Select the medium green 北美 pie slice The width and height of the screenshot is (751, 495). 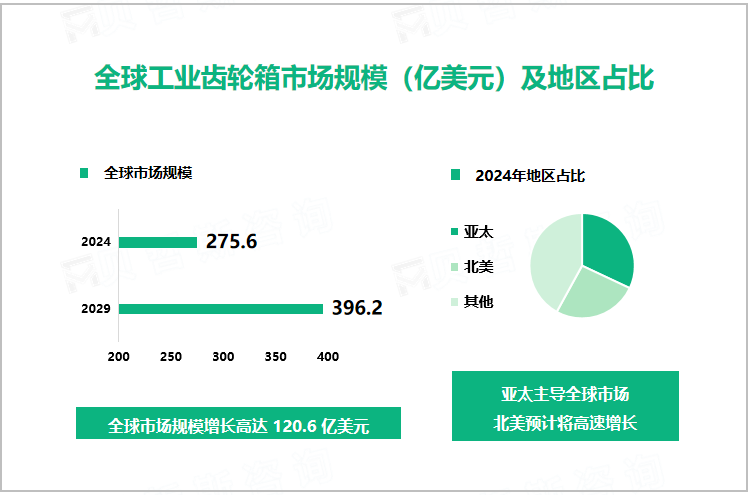(x=593, y=294)
